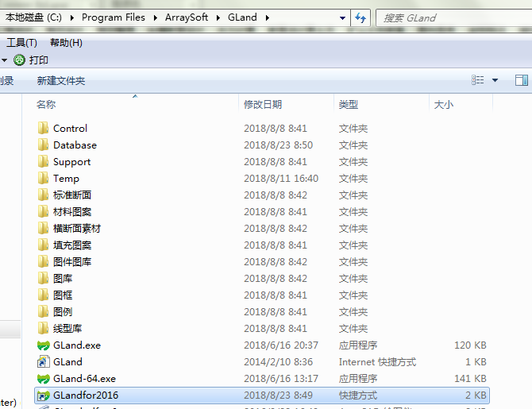Screen dimensions: 532x409
Task: Click the 120 KB size value
Action: click(x=470, y=345)
